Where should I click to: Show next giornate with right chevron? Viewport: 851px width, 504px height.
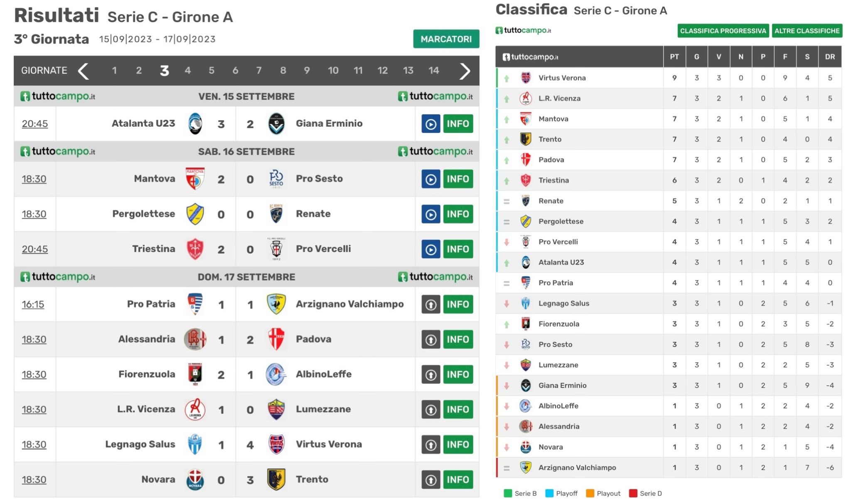point(465,71)
